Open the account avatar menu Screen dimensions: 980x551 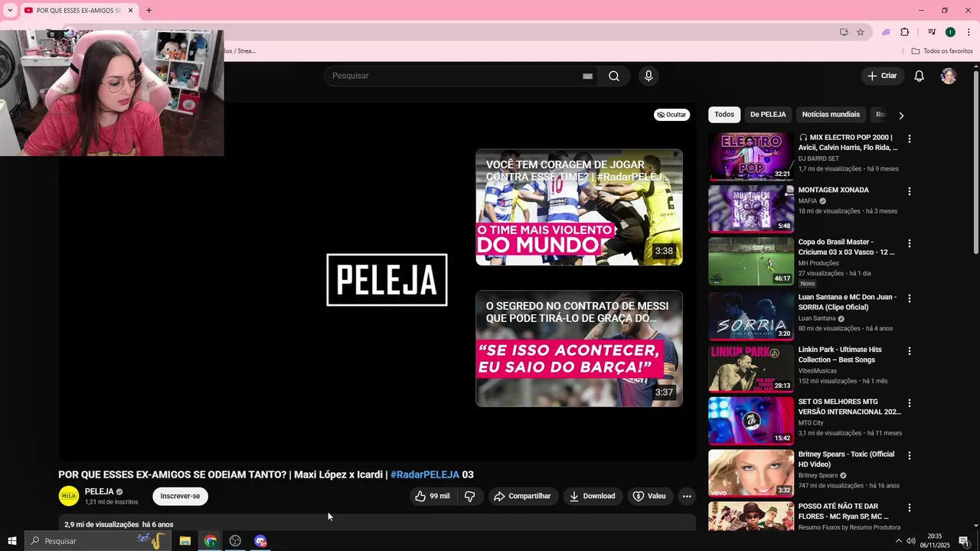pos(949,76)
